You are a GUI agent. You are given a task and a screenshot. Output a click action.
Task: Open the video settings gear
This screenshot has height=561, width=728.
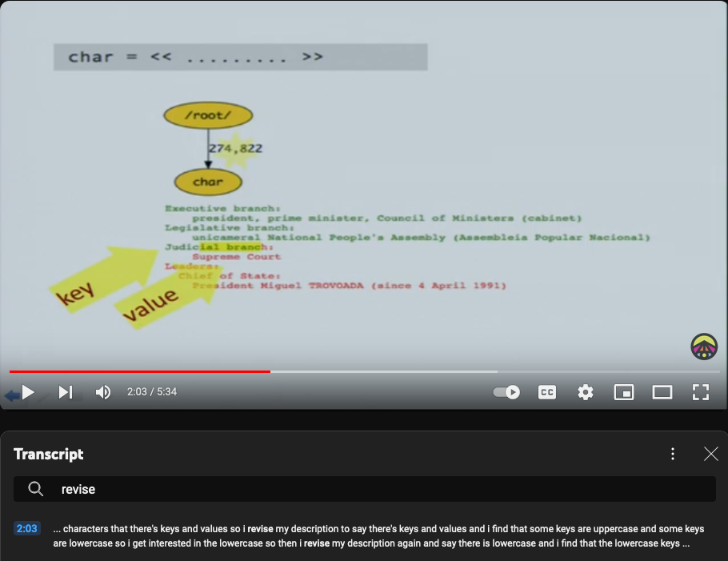pyautogui.click(x=586, y=392)
